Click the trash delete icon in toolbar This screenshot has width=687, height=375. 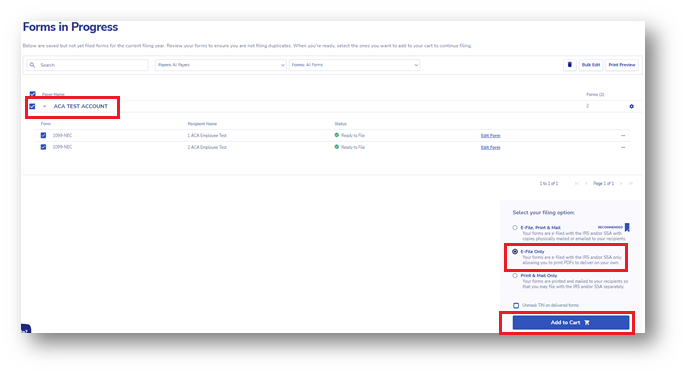570,65
